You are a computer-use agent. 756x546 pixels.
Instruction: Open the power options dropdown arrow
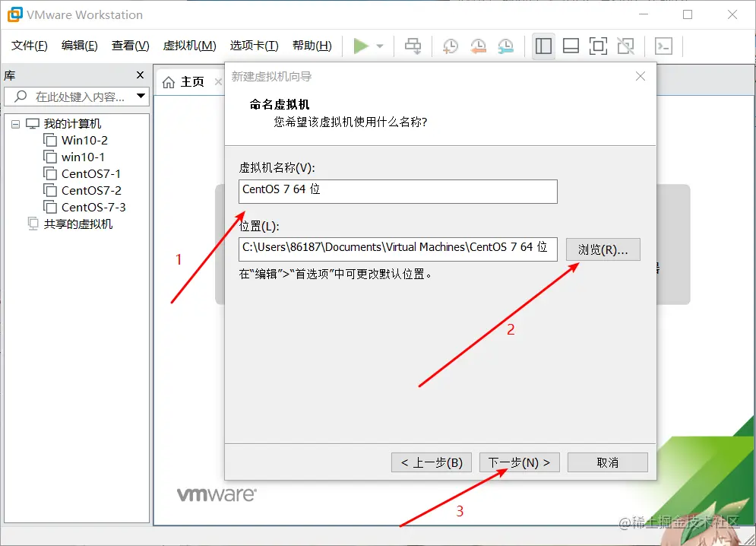pos(380,46)
